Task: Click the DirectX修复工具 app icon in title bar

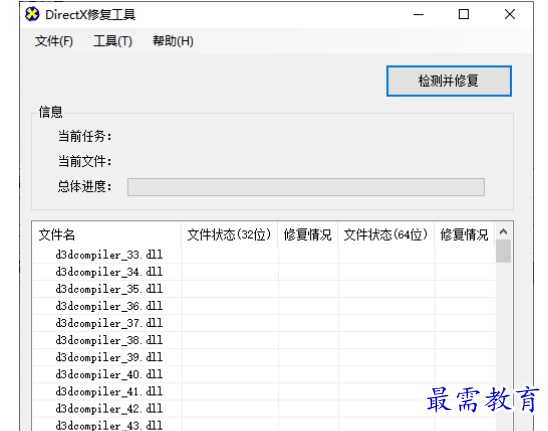Action: point(32,14)
